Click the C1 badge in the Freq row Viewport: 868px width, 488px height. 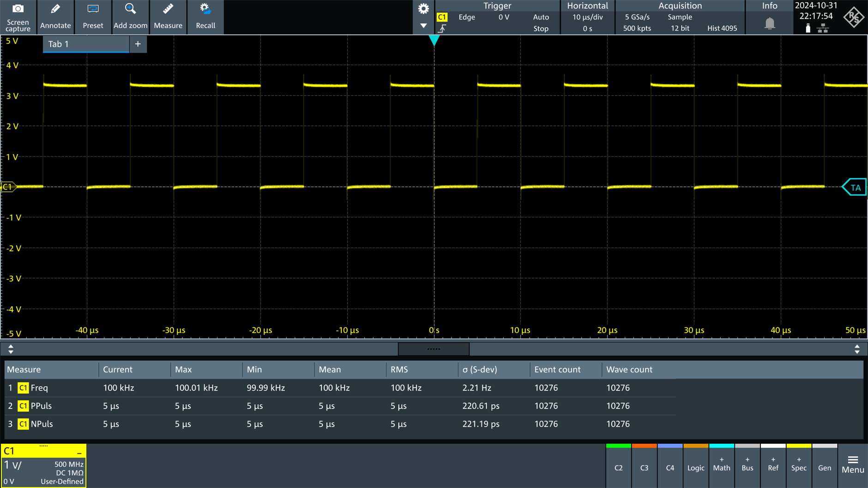23,388
